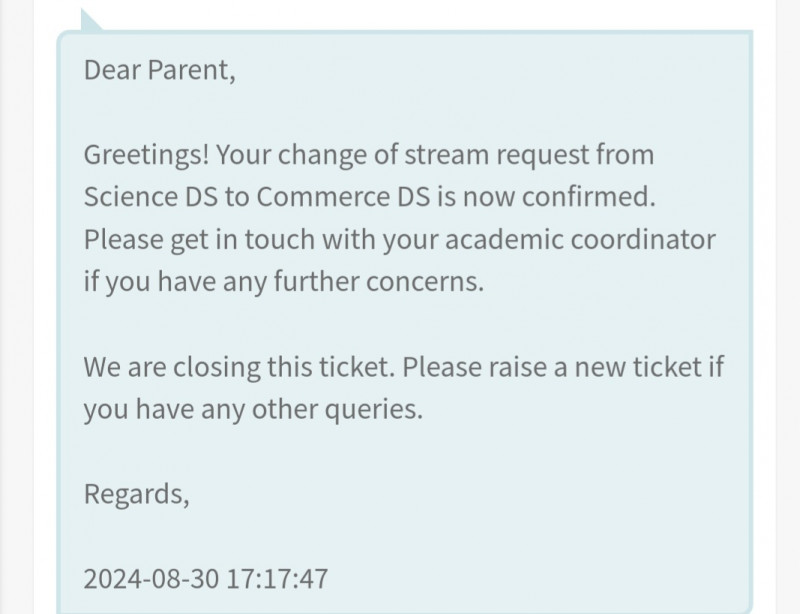Screen dimensions: 800x614
Task: Click empty area between message paragraphs
Action: [x=400, y=325]
